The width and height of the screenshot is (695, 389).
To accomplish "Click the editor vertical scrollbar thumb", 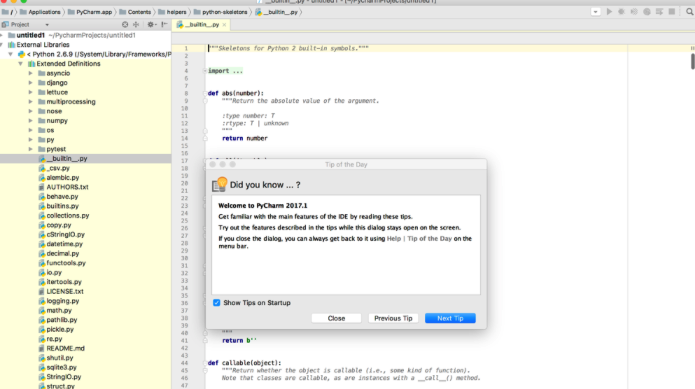I will pyautogui.click(x=692, y=61).
